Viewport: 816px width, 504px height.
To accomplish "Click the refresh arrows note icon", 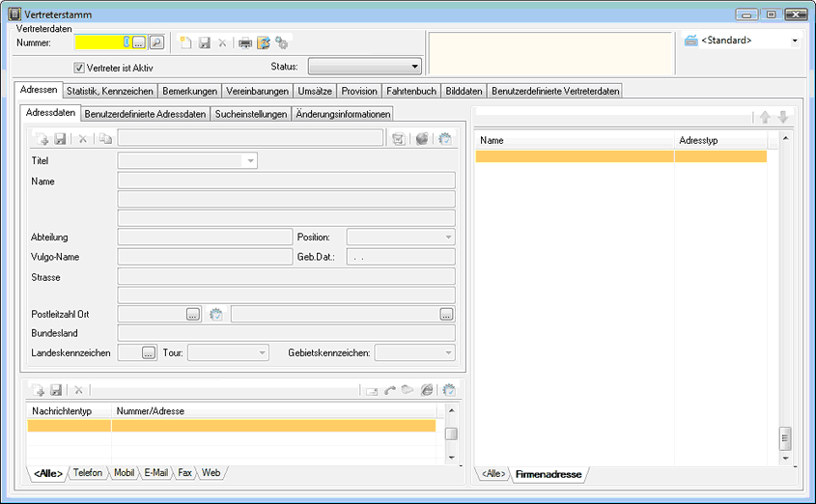I will coord(264,42).
